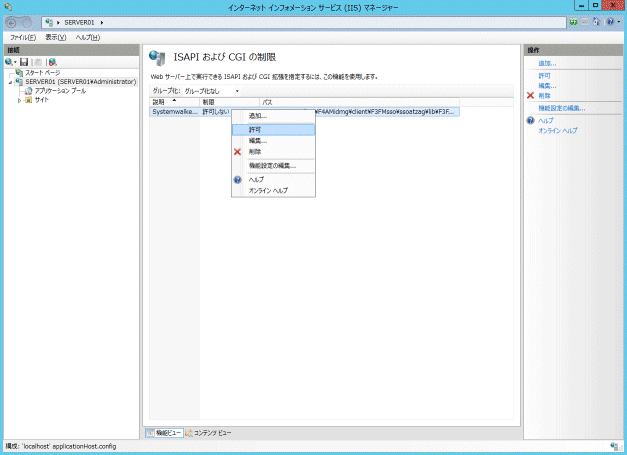The height and width of the screenshot is (455, 627).
Task: Click the up-folder icon in connections toolbar
Action: coord(38,62)
